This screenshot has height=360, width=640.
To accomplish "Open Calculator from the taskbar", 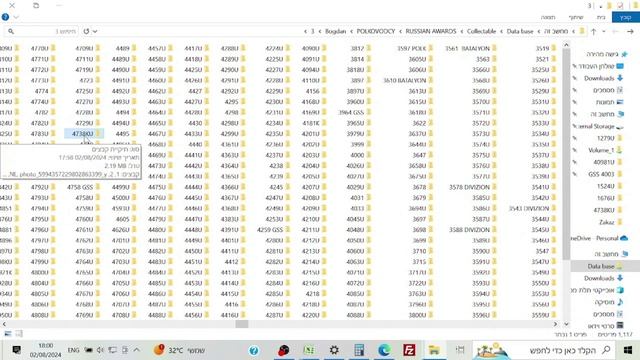I will tap(359, 350).
